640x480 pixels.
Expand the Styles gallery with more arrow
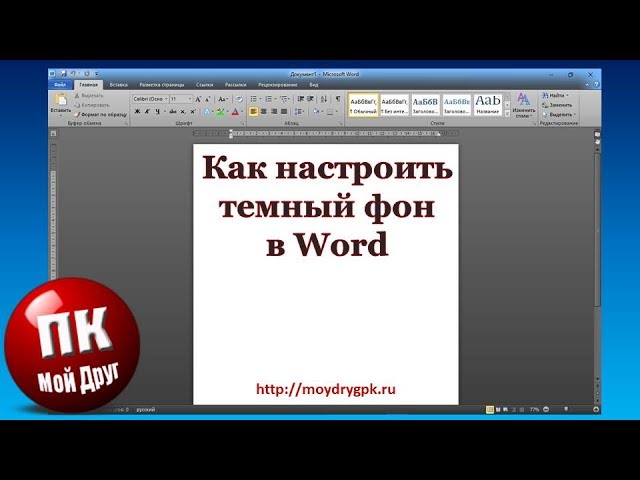click(507, 113)
